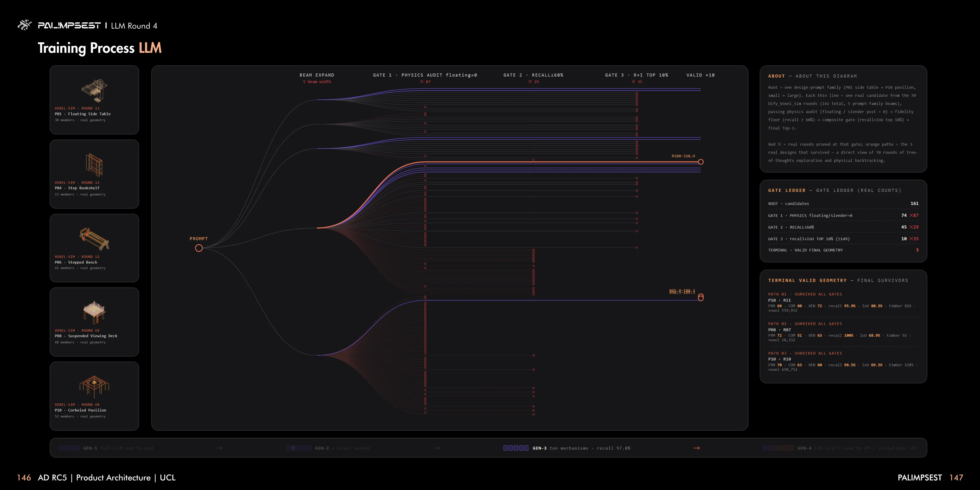
Task: Click the ABOUT panel heading
Action: pos(812,76)
